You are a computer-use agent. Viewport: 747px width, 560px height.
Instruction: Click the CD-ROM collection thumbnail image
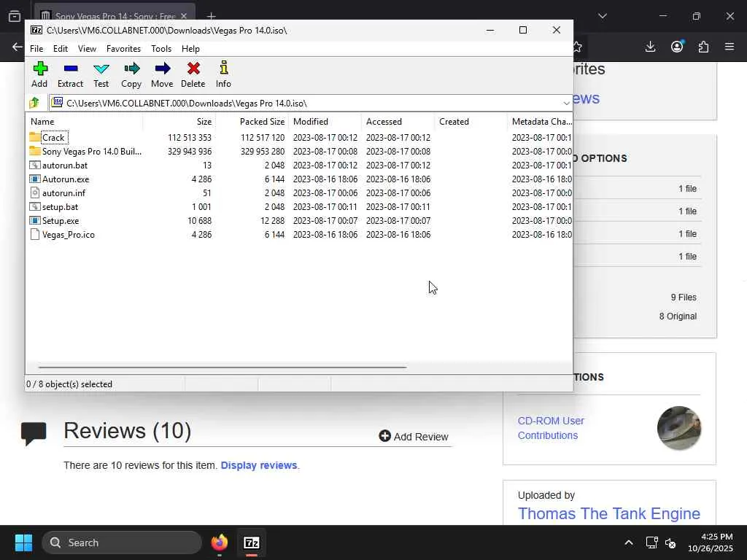click(x=679, y=427)
